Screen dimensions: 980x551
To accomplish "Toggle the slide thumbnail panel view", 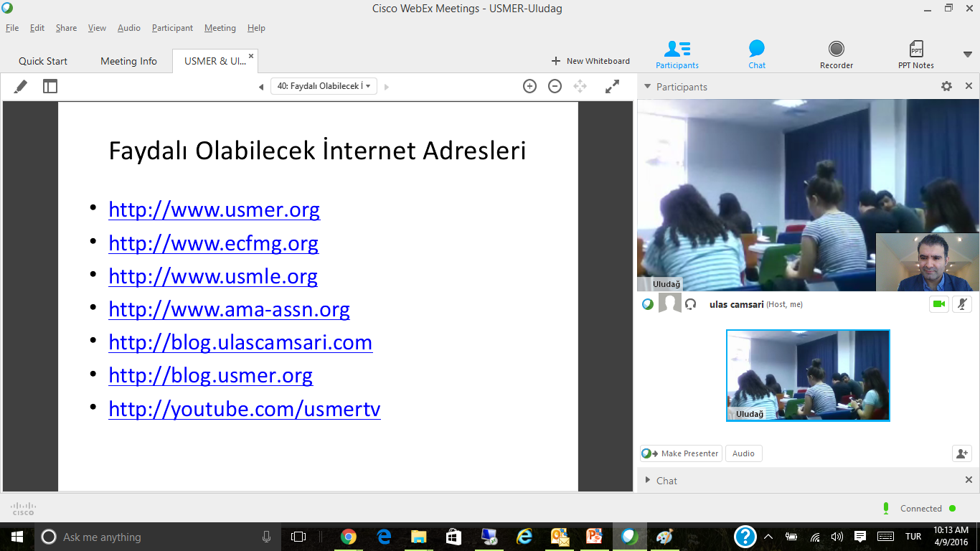I will click(50, 86).
